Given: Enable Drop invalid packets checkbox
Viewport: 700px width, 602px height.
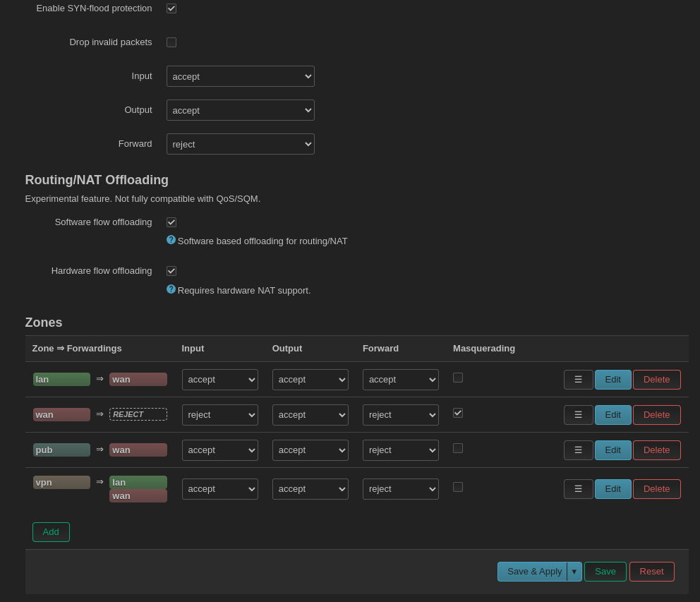Looking at the screenshot, I should (x=171, y=42).
